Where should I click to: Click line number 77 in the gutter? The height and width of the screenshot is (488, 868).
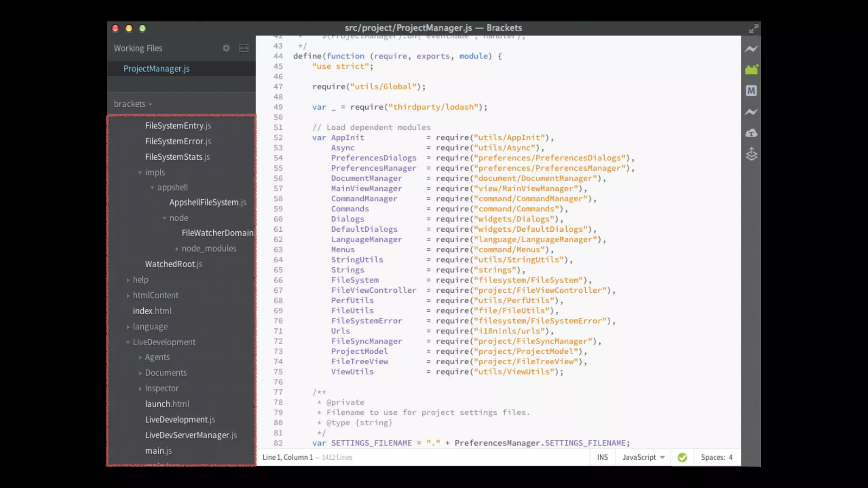click(x=278, y=392)
